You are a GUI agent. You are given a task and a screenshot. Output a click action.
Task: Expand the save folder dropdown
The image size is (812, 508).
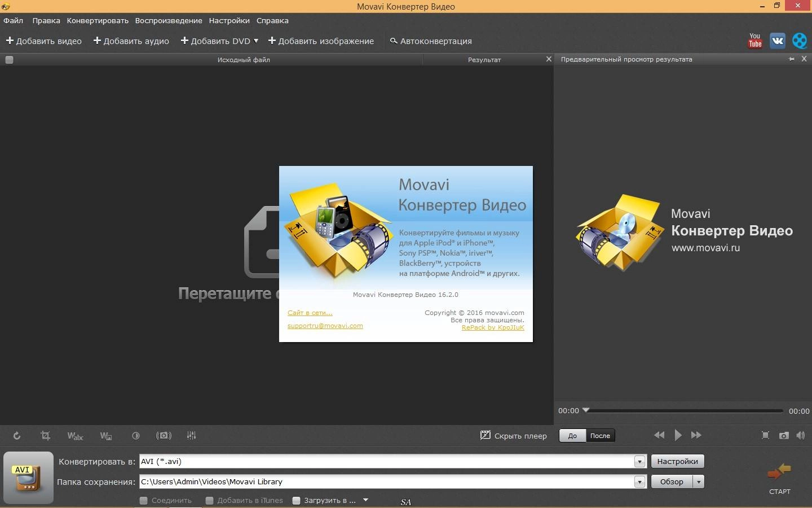(639, 482)
